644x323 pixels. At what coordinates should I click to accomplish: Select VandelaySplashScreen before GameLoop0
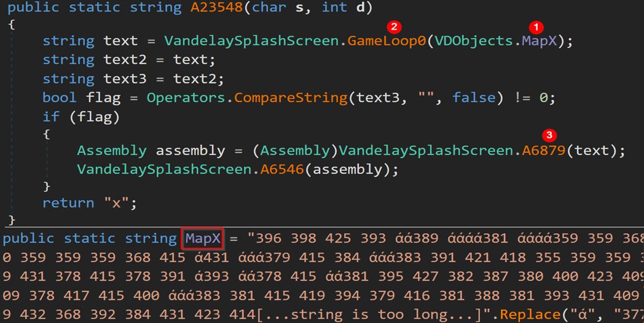(251, 41)
